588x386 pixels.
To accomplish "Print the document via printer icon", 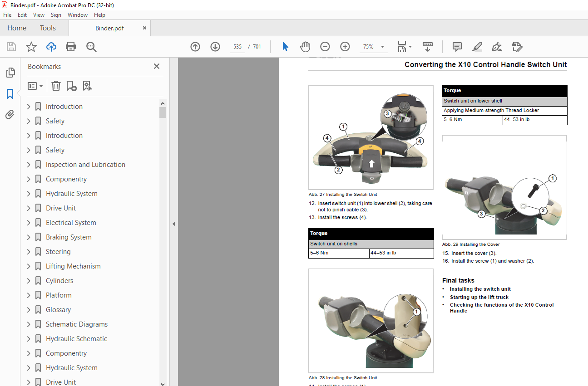I will coord(71,47).
